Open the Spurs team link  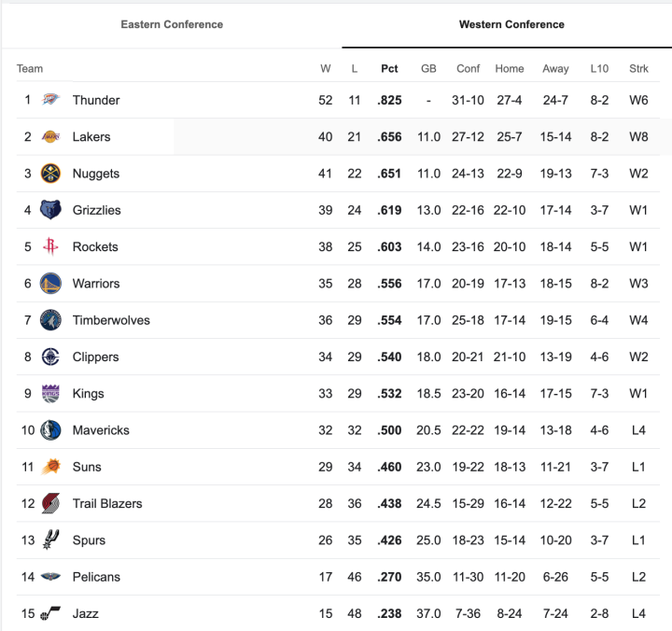pyautogui.click(x=89, y=540)
